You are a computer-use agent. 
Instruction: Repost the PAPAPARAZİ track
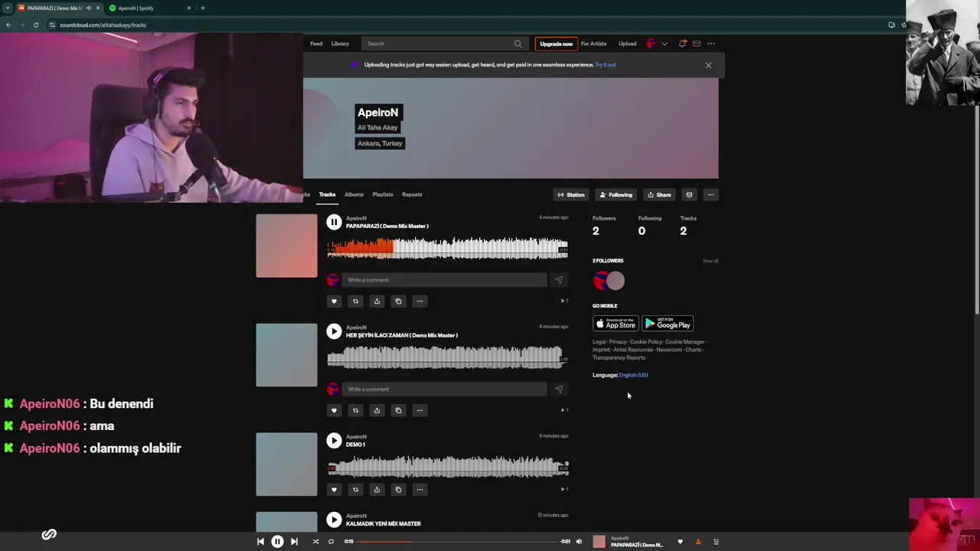click(x=355, y=301)
